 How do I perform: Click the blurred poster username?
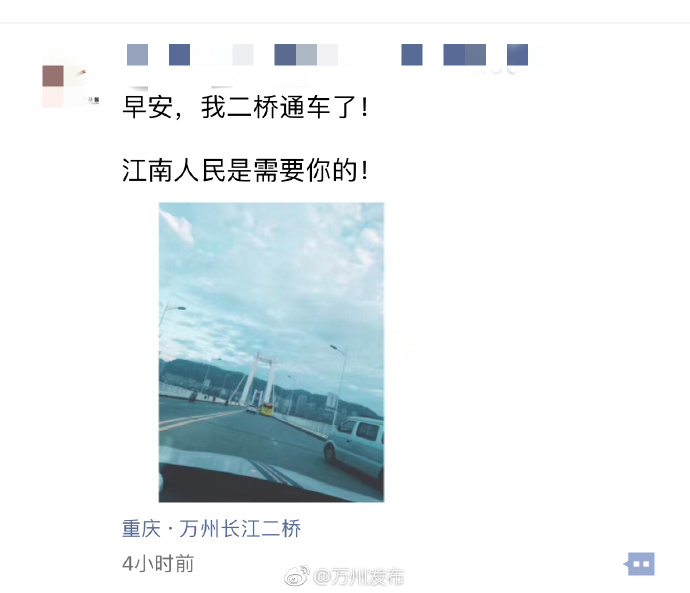pos(328,55)
